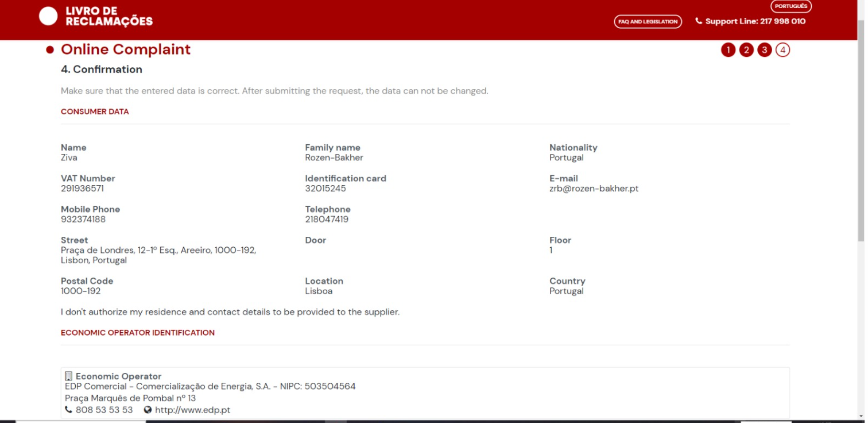Image resolution: width=868 pixels, height=423 pixels.
Task: Click the Country value 'Portugal'
Action: click(567, 291)
